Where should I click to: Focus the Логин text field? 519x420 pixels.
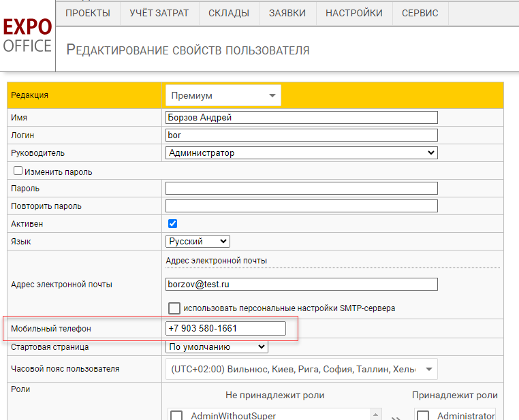pos(301,135)
